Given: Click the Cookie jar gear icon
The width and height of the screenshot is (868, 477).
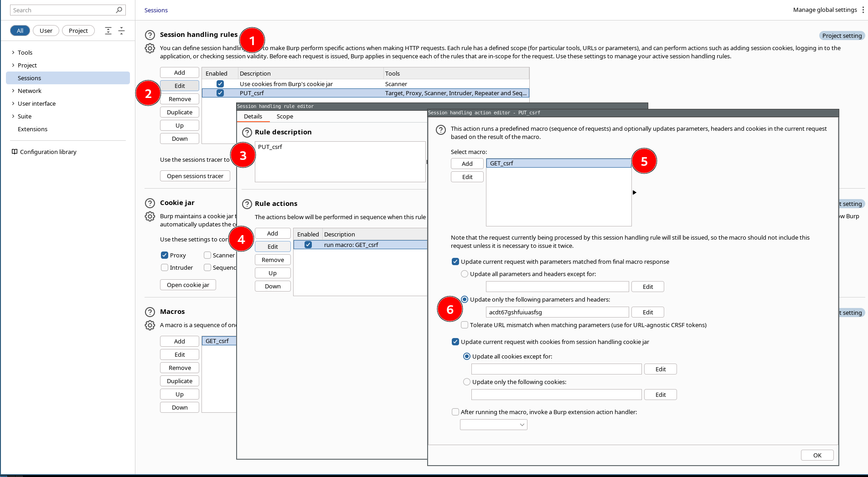Looking at the screenshot, I should pos(150,216).
